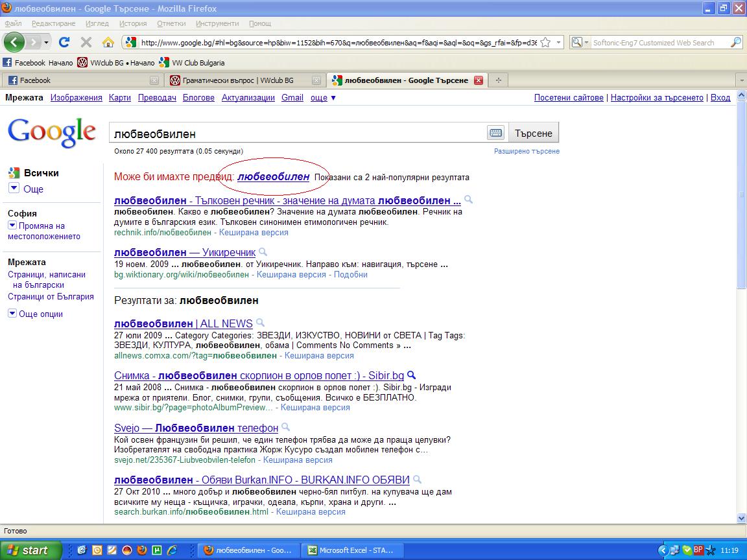Bookmark this page with the star icon

pyautogui.click(x=545, y=43)
